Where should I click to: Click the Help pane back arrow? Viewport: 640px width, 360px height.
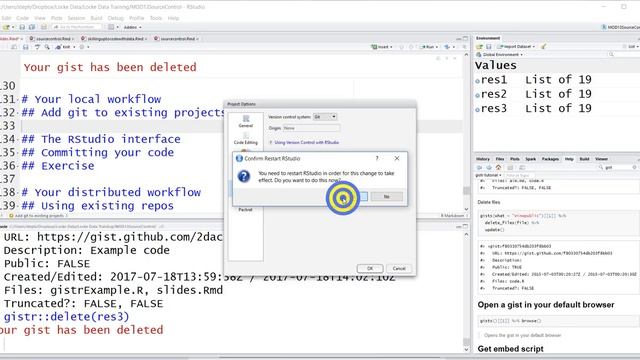click(480, 168)
